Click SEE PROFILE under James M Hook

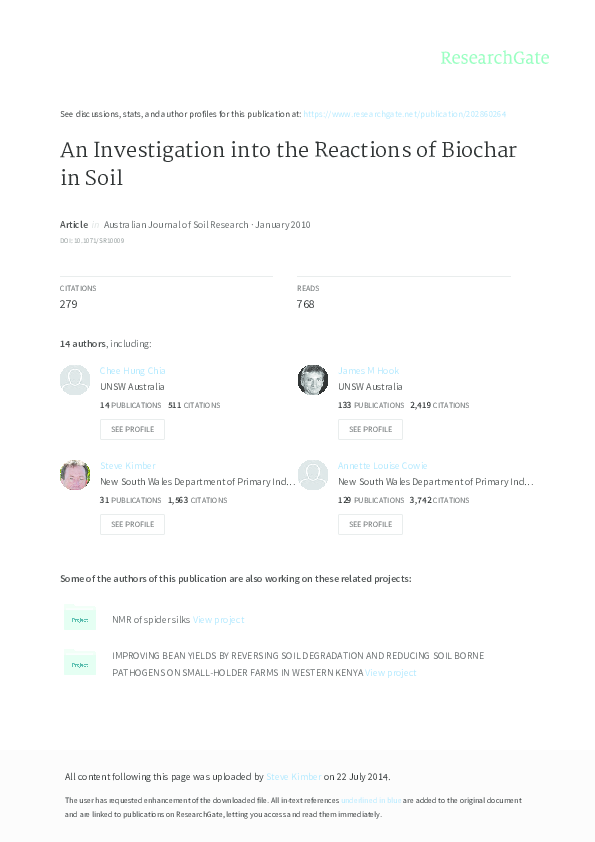tap(370, 429)
